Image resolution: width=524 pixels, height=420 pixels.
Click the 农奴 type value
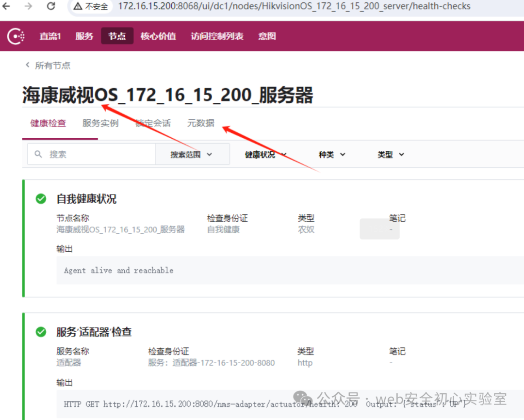coord(306,229)
